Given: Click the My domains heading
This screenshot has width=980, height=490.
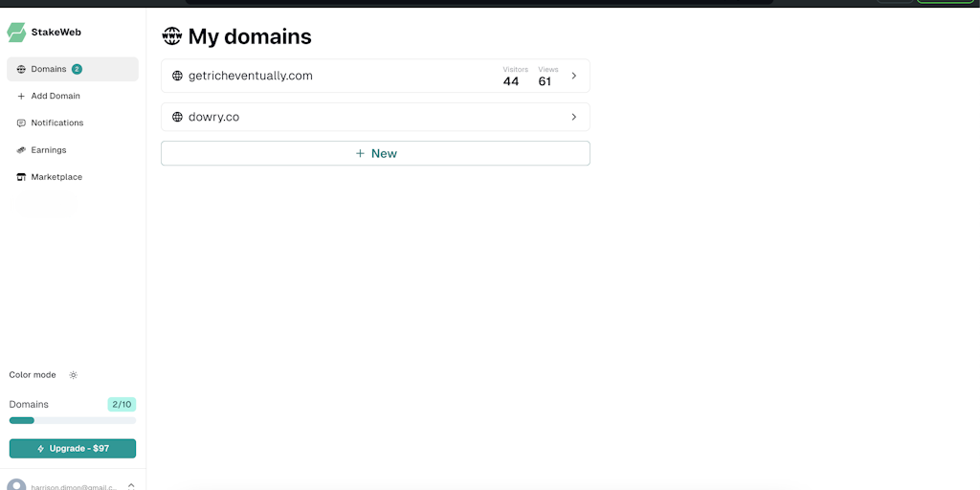Looking at the screenshot, I should coord(250,37).
